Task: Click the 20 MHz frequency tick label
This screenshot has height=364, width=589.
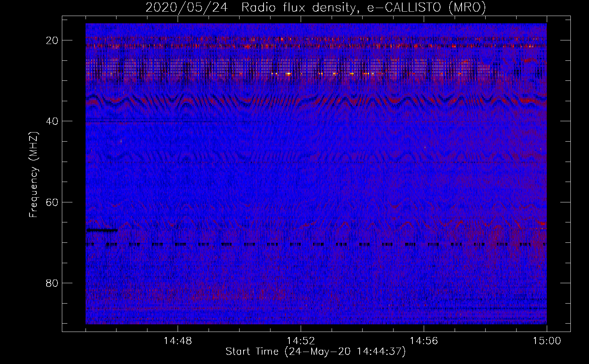Action: coord(52,40)
